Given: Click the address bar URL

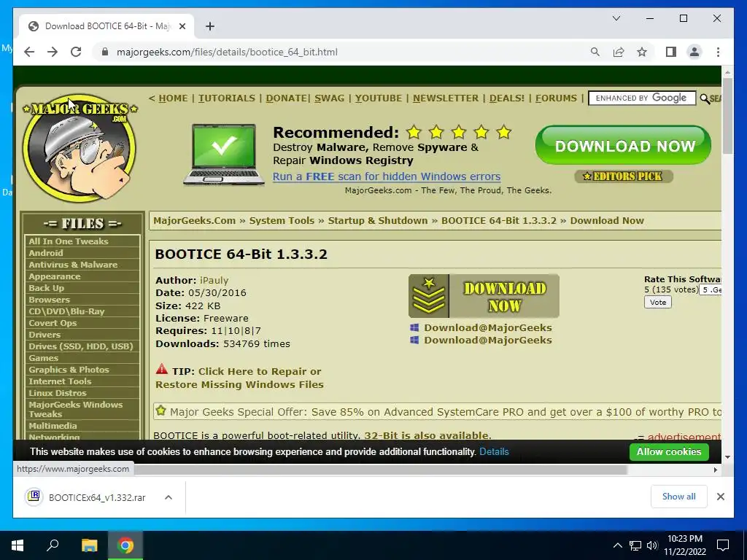Looking at the screenshot, I should 227,52.
